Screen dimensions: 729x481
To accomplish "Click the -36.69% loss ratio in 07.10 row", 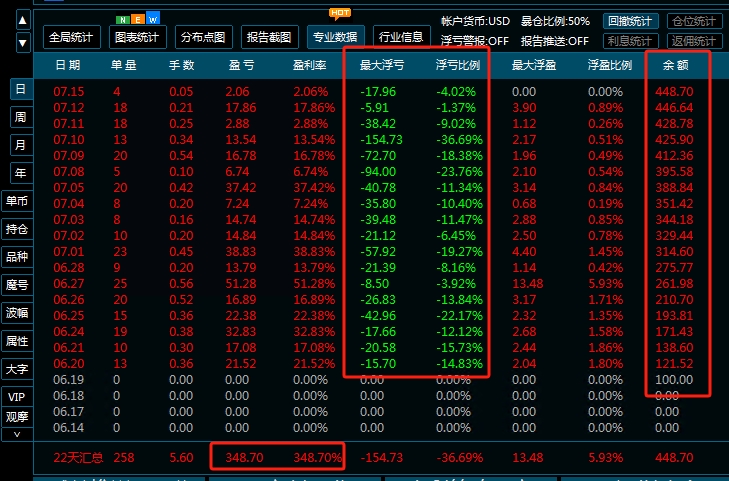I will coord(459,139).
